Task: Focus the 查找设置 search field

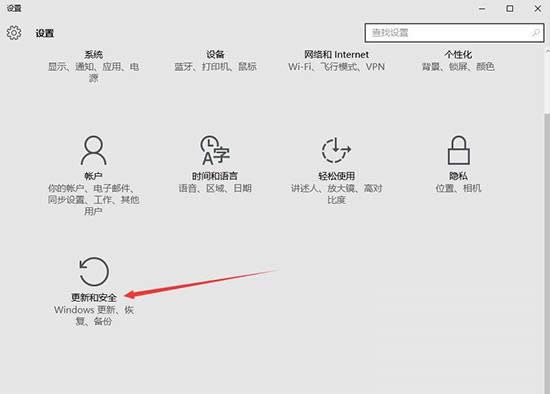Action: (x=454, y=33)
